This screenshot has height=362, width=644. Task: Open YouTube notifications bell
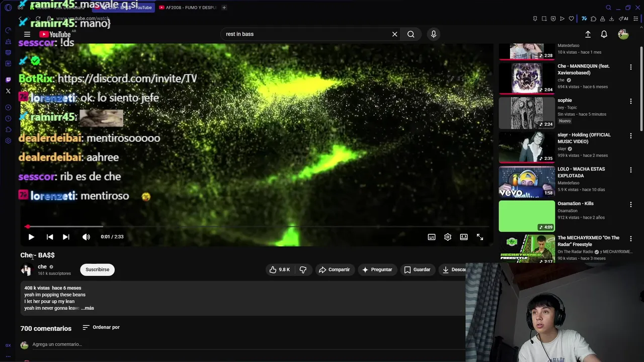click(x=604, y=34)
